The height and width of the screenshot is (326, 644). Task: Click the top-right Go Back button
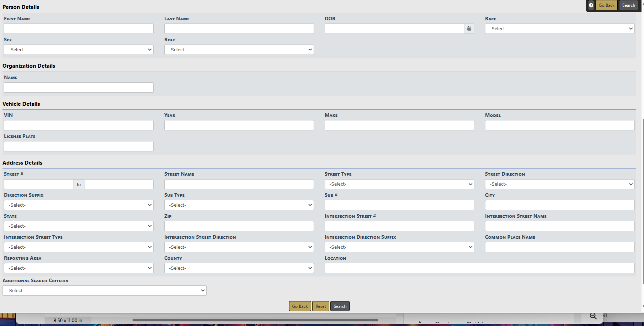[606, 5]
